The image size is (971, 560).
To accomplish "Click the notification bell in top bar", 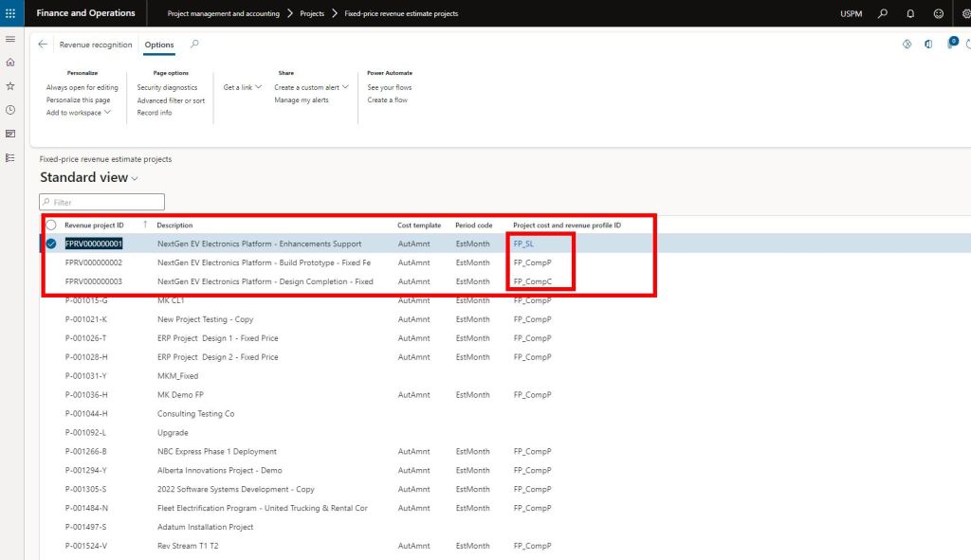I will point(910,14).
